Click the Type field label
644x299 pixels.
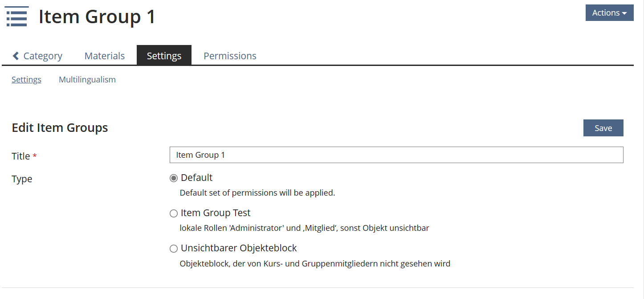(x=22, y=179)
